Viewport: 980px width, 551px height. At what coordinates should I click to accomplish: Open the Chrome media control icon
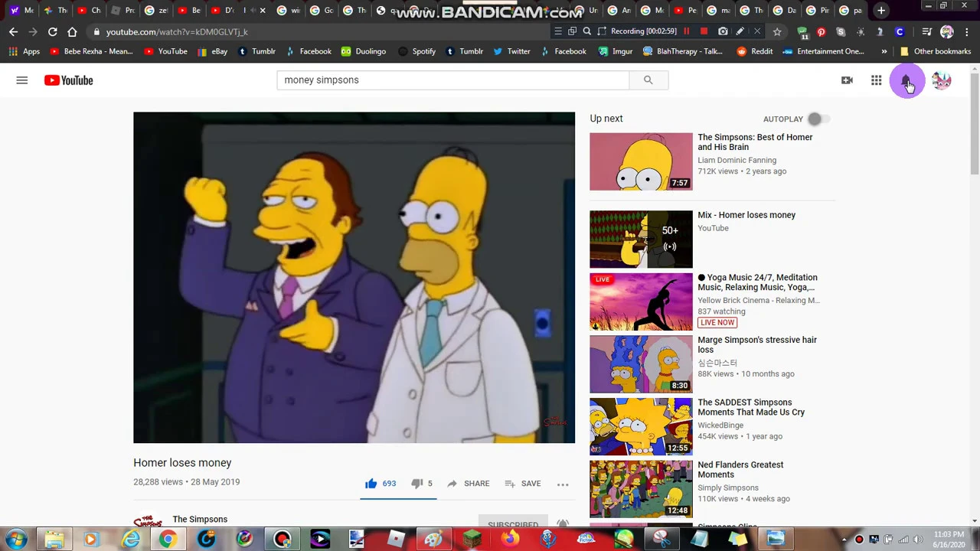[927, 32]
